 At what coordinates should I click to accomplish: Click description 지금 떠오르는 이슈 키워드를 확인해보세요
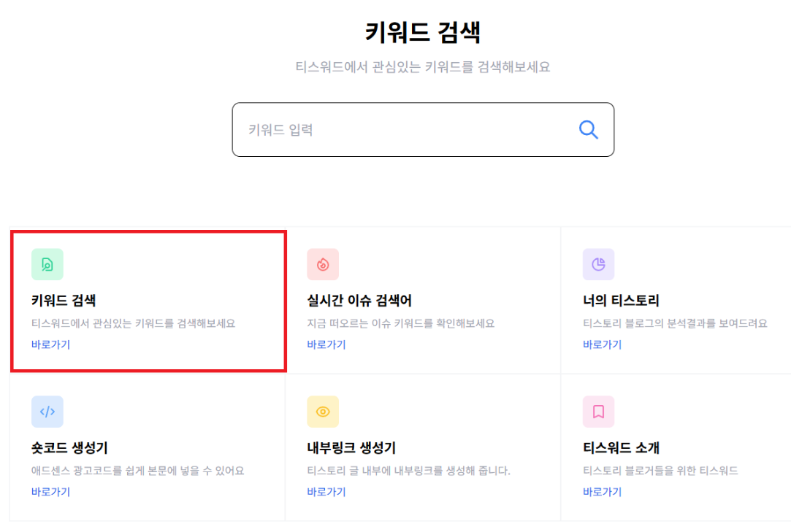[x=400, y=323]
